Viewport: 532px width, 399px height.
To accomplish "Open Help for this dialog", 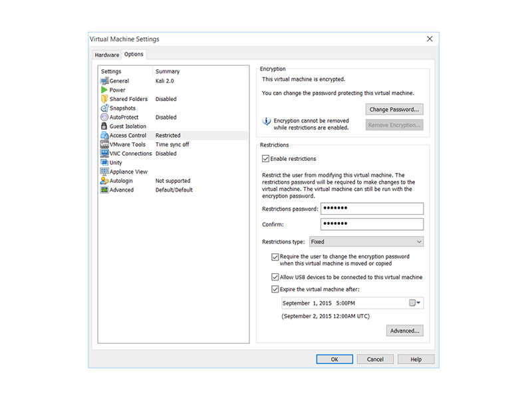I will point(416,359).
